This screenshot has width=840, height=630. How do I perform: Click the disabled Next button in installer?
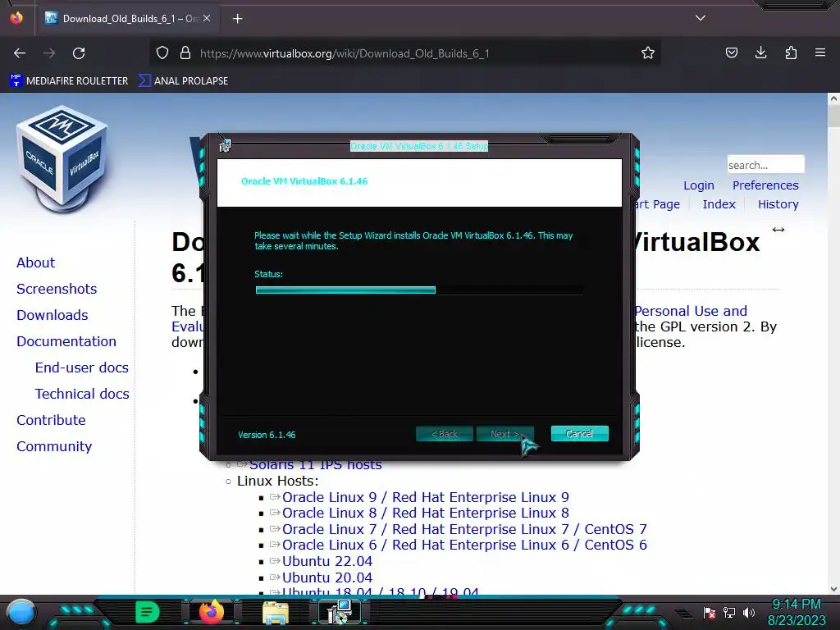(x=504, y=434)
